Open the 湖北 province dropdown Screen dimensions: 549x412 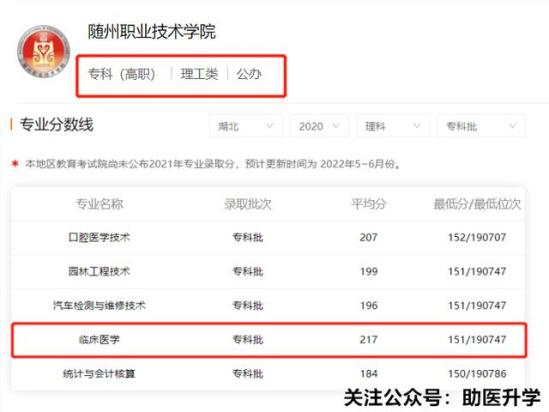click(x=245, y=126)
